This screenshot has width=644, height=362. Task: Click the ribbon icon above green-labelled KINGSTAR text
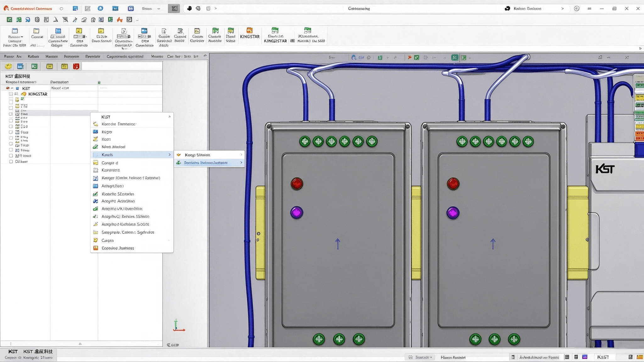pyautogui.click(x=275, y=30)
